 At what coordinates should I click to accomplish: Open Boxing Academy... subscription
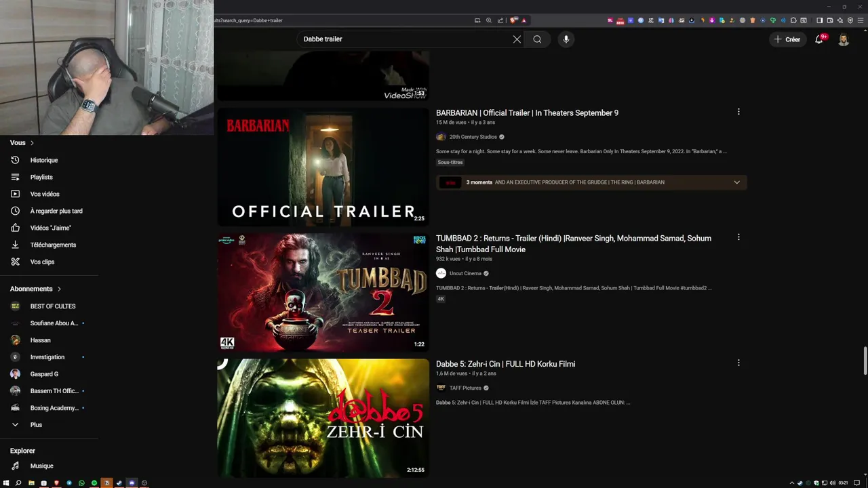(54, 408)
